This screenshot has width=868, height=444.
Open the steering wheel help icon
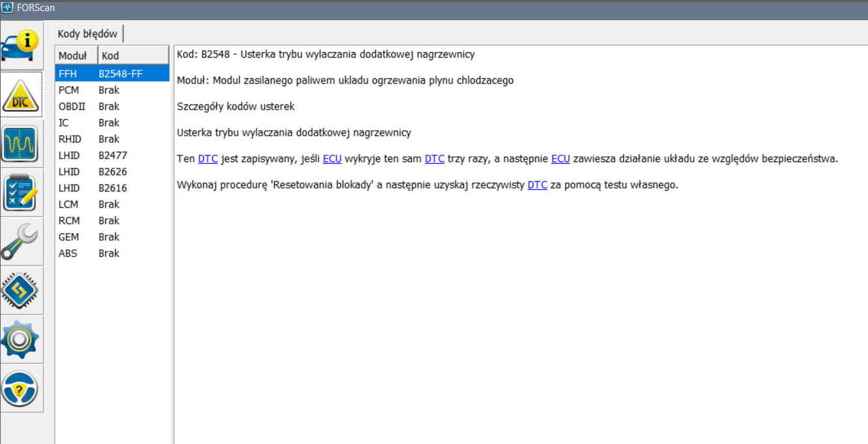point(22,388)
